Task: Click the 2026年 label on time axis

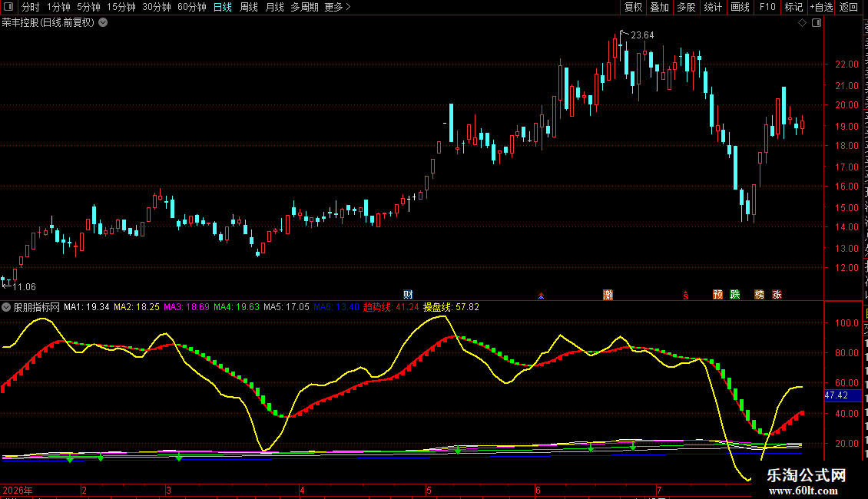Action: tap(18, 490)
